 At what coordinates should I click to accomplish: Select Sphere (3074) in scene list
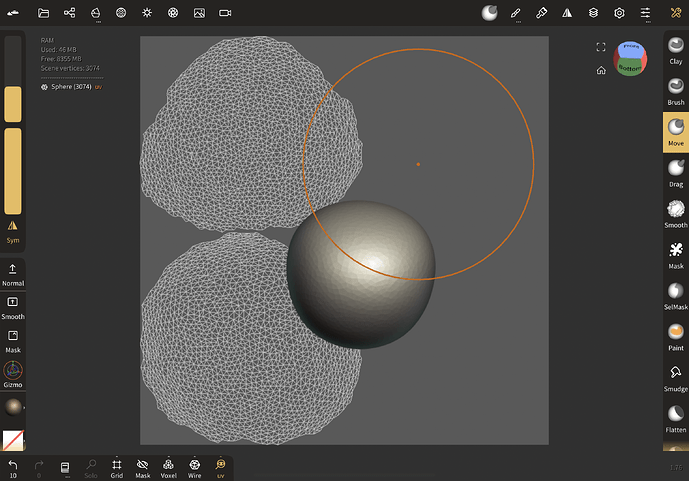pyautogui.click(x=71, y=87)
